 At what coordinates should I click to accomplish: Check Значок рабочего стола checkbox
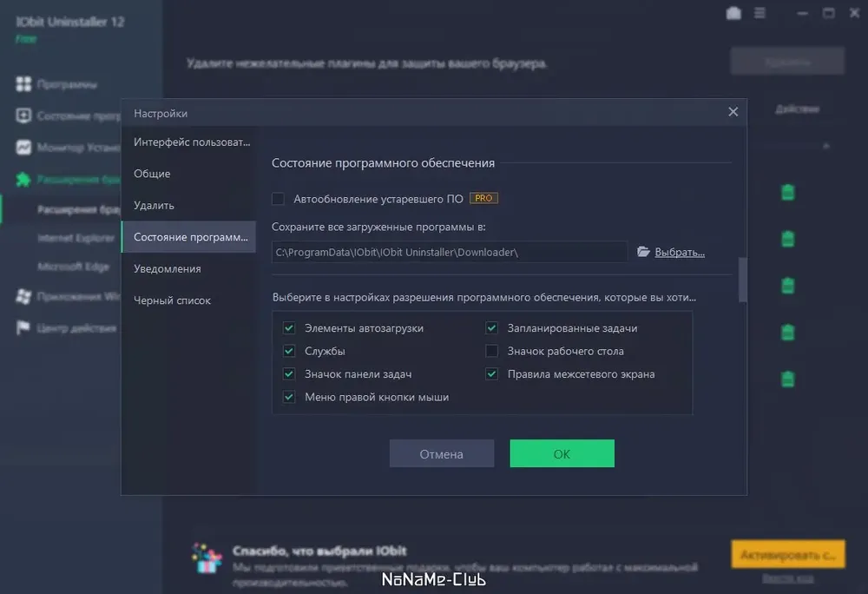click(x=491, y=351)
